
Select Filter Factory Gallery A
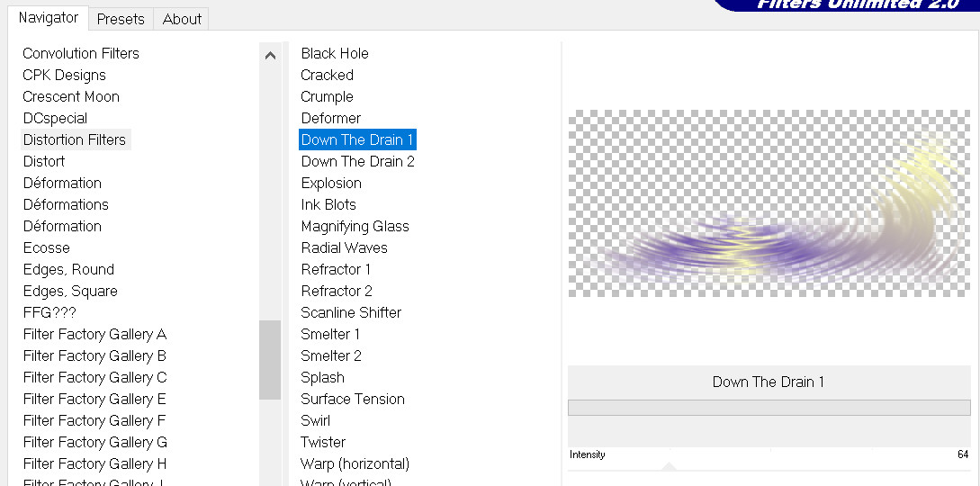(94, 334)
